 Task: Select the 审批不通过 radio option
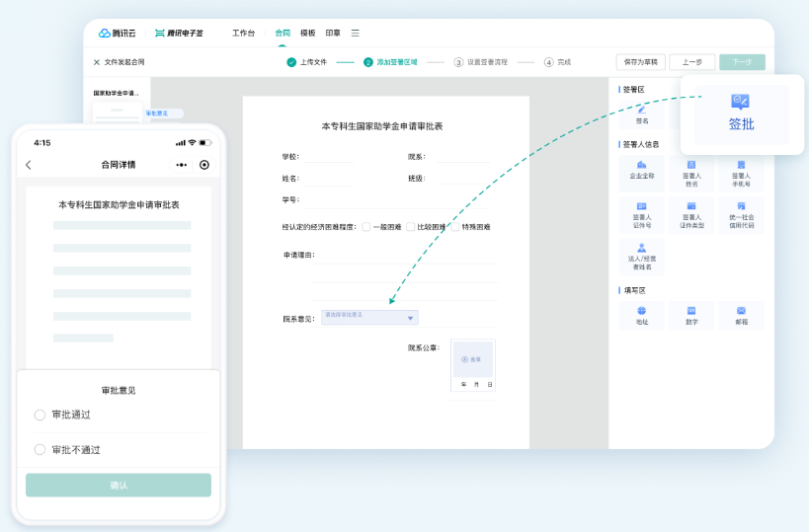tap(40, 449)
